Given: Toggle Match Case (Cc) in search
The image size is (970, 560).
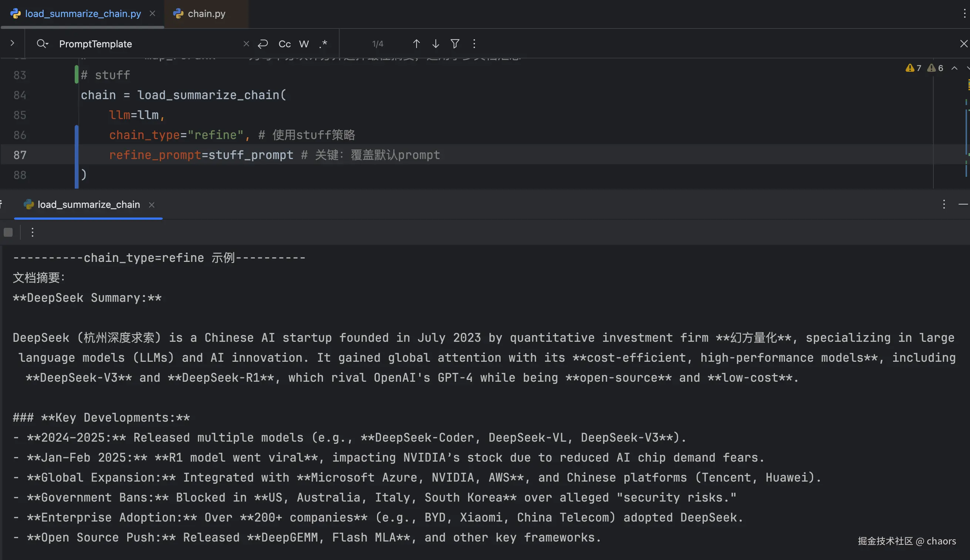Looking at the screenshot, I should 284,44.
